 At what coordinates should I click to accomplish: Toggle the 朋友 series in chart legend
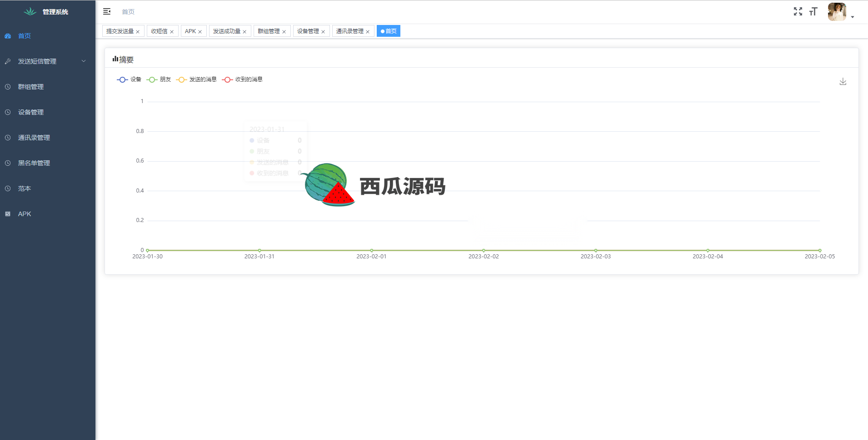click(x=159, y=79)
